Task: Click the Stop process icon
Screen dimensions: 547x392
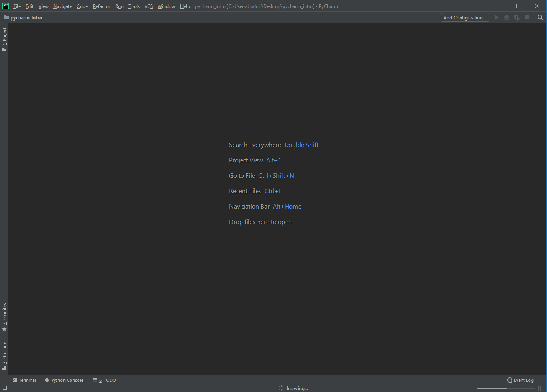Action: pos(527,17)
